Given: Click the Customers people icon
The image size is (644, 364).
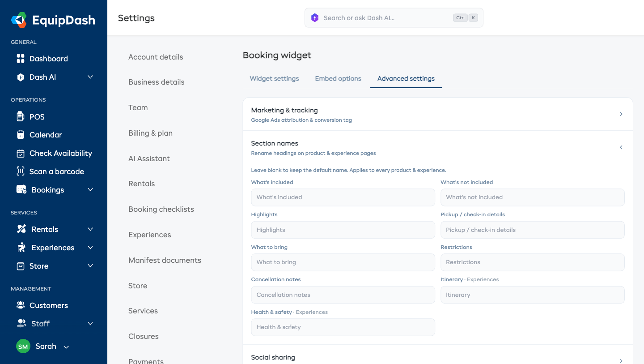Looking at the screenshot, I should (20, 305).
